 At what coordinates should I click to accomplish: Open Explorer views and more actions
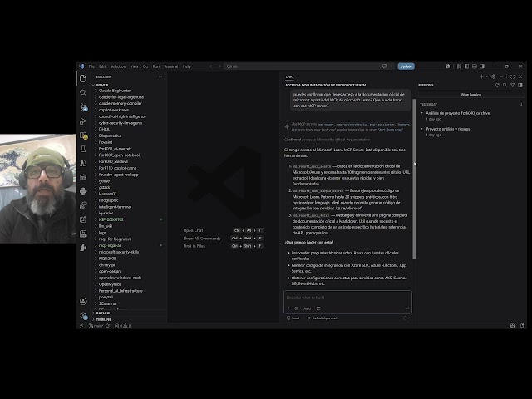160,77
